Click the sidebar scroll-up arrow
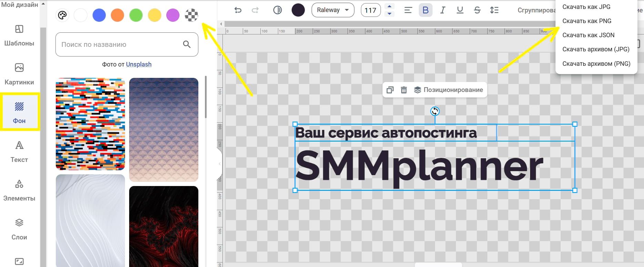 pyautogui.click(x=43, y=4)
